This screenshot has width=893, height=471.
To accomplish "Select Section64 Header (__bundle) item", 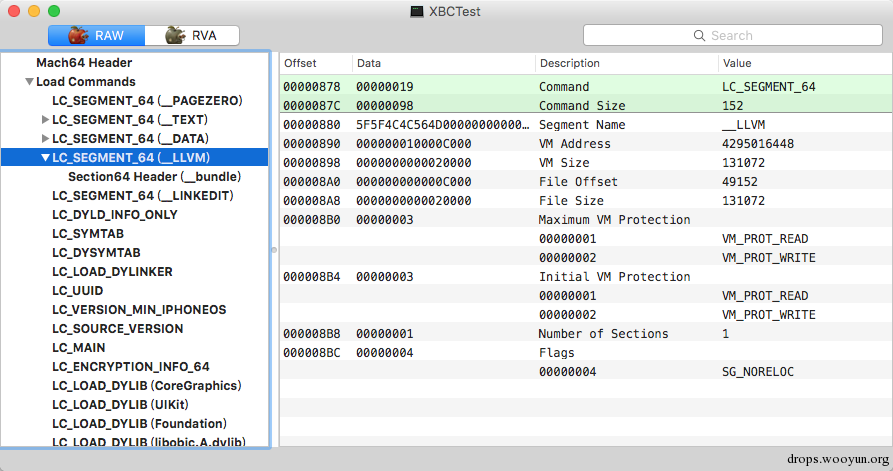I will [x=154, y=177].
